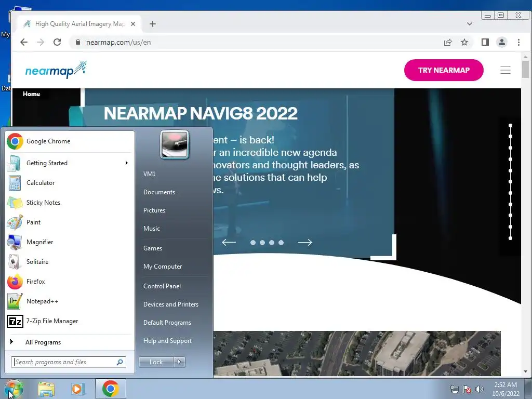Click the taskbar clock showing 2:52 AM
This screenshot has width=532, height=399.
[506, 389]
